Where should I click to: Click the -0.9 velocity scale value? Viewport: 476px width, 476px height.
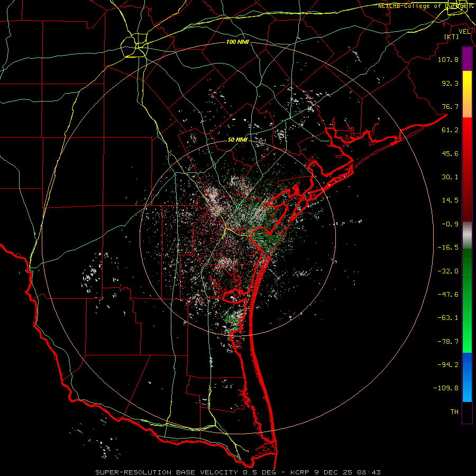click(x=450, y=224)
